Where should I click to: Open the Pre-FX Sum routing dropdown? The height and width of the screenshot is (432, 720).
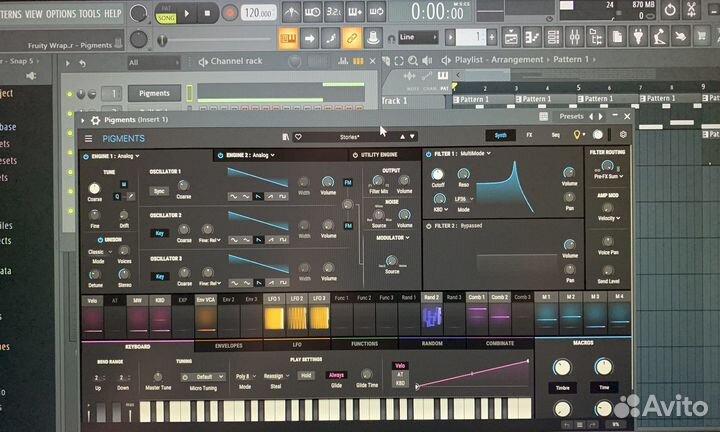(608, 176)
